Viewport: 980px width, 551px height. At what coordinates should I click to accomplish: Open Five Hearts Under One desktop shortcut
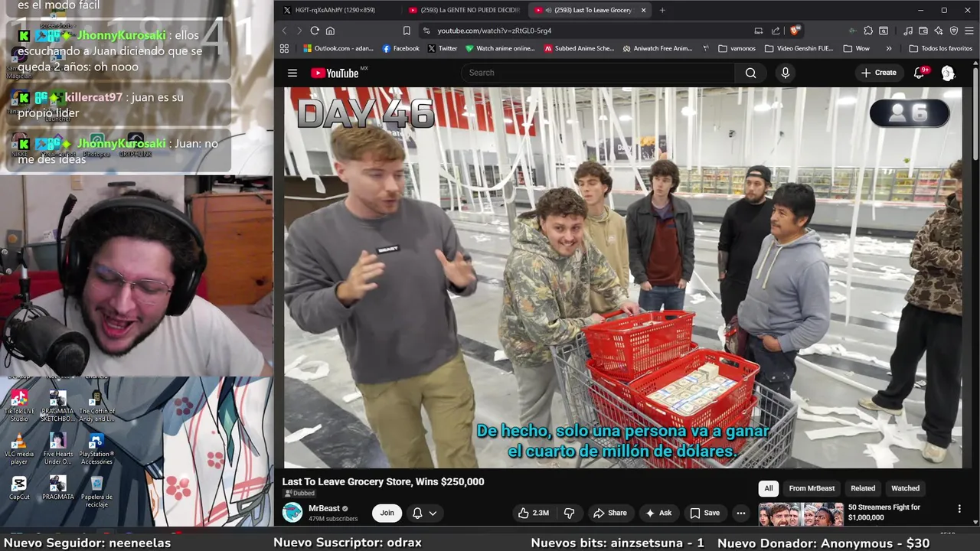57,448
